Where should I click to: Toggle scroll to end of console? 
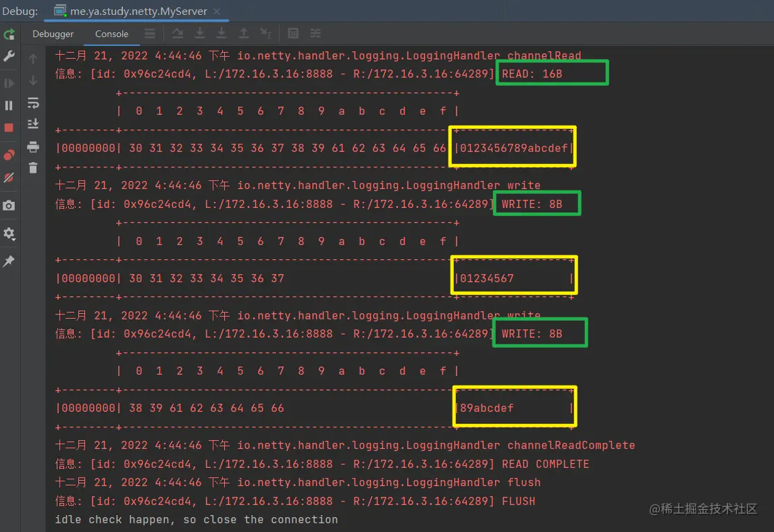point(33,124)
